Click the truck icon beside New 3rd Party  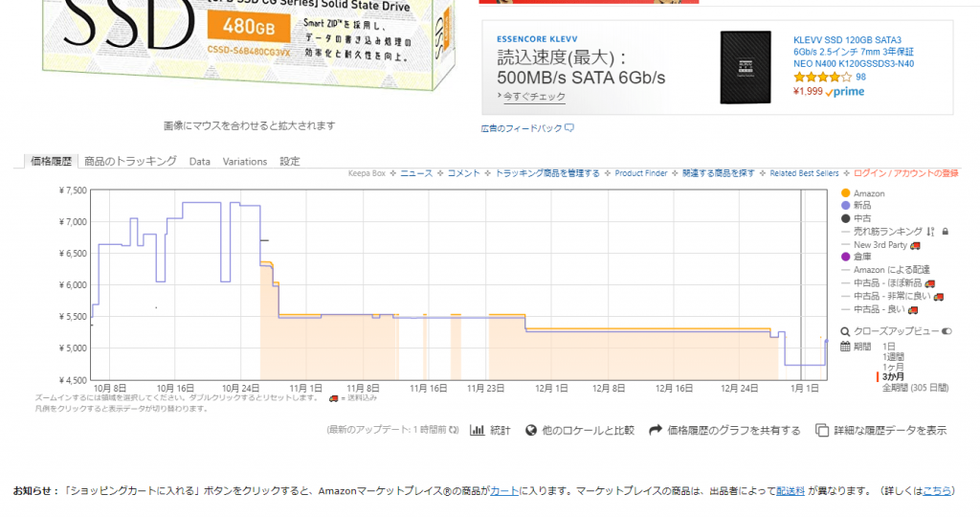click(x=915, y=245)
